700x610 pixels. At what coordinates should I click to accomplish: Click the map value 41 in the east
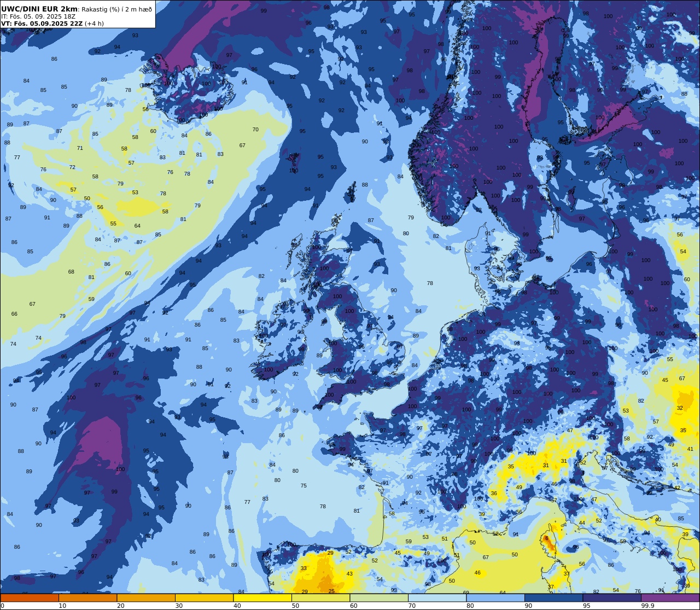pyautogui.click(x=690, y=449)
